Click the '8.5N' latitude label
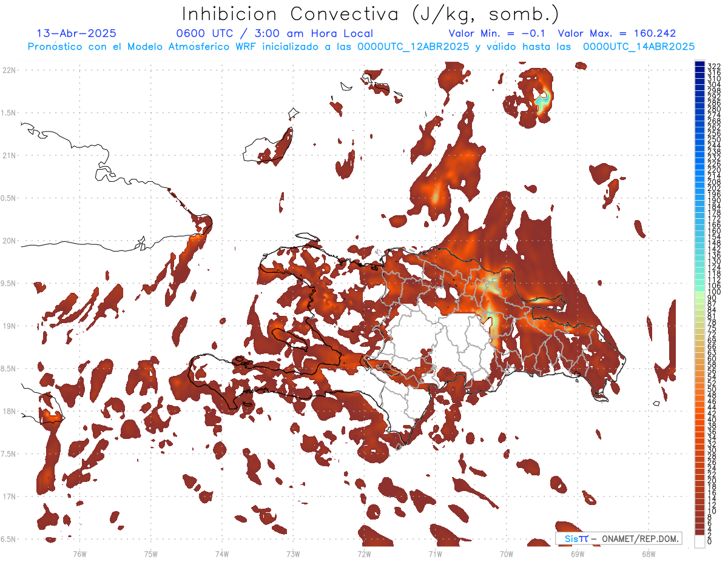The height and width of the screenshot is (562, 728). (9, 369)
